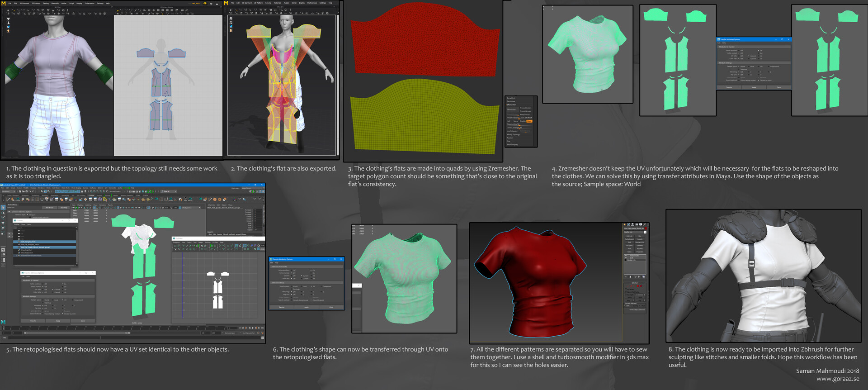The width and height of the screenshot is (868, 390).
Task: Click Maya Undo icon in status line
Action: 30,191
